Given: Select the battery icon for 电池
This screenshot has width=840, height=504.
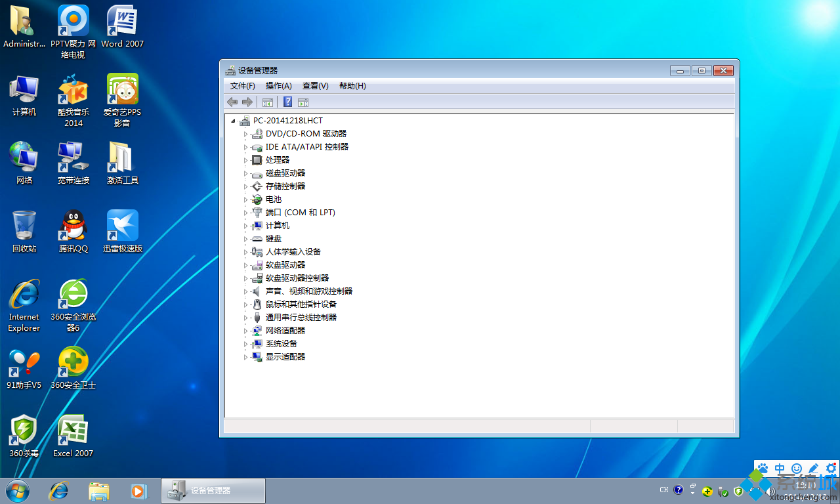Looking at the screenshot, I should [257, 199].
